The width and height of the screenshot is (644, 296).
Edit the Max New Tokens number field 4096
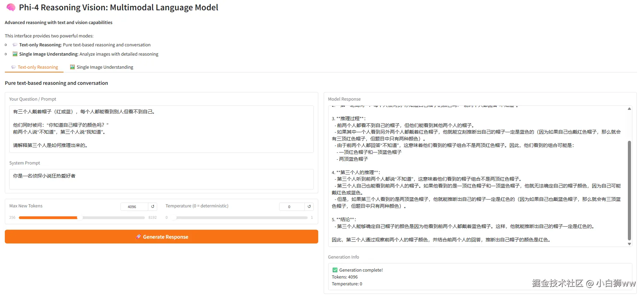coord(134,207)
